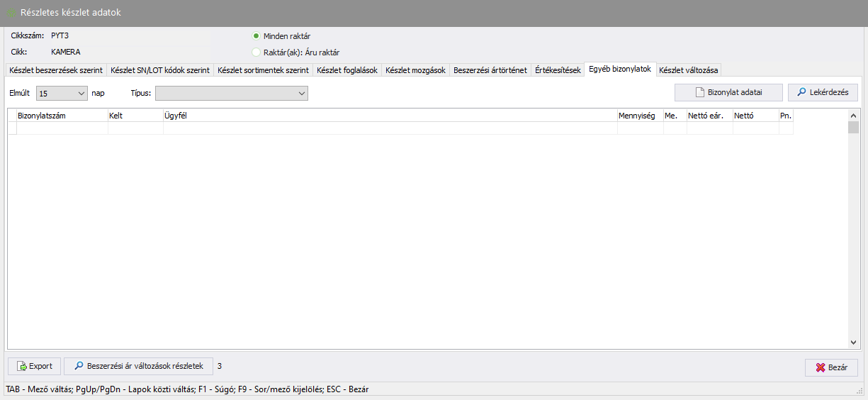Click the empty Bizonylatszám cell in first row

click(62, 128)
